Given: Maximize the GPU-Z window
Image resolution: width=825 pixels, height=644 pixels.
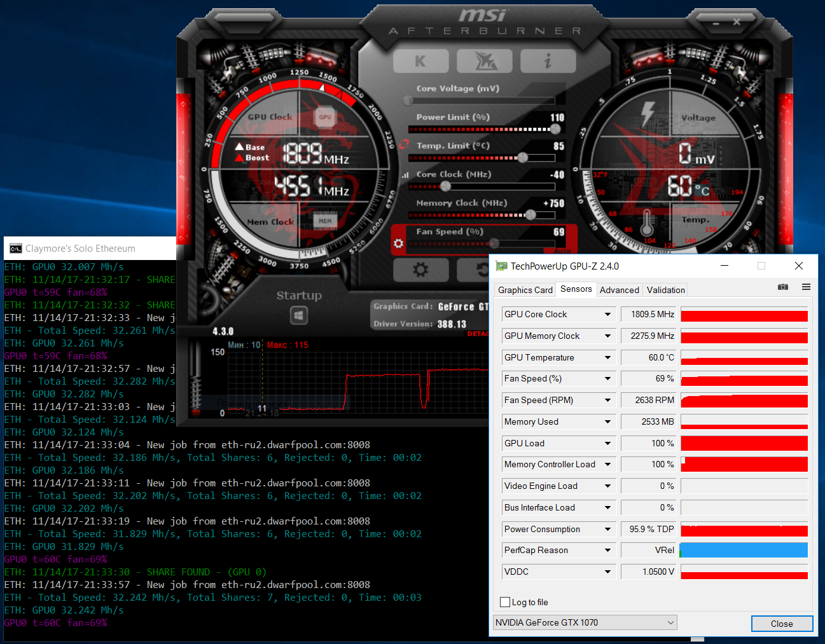Looking at the screenshot, I should tap(761, 266).
